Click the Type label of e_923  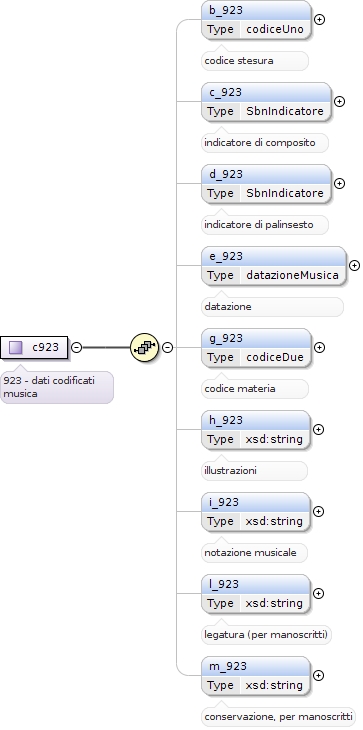pyautogui.click(x=220, y=275)
